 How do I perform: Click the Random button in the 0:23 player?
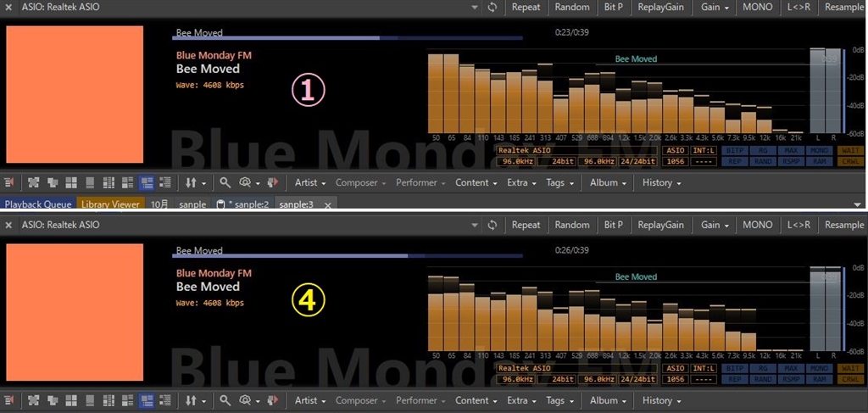pyautogui.click(x=572, y=7)
